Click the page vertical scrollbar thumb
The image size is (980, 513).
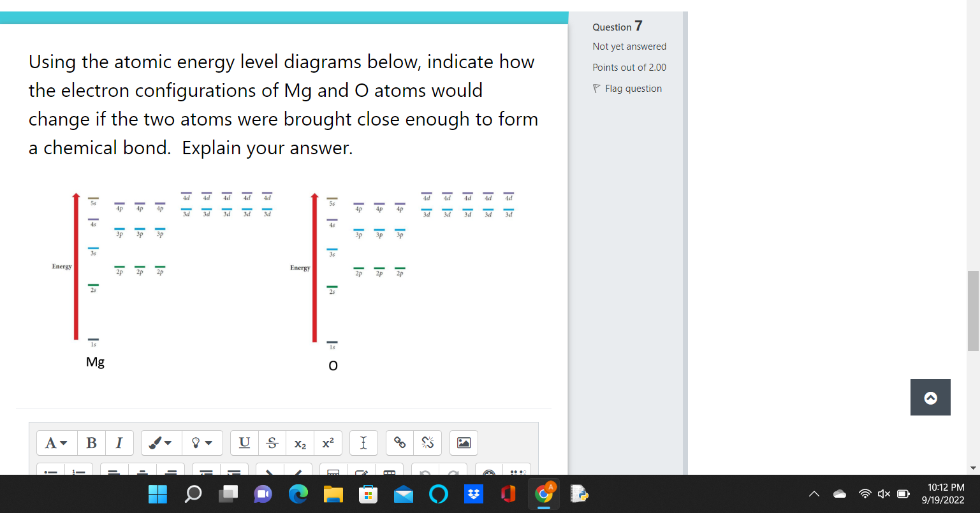[973, 311]
